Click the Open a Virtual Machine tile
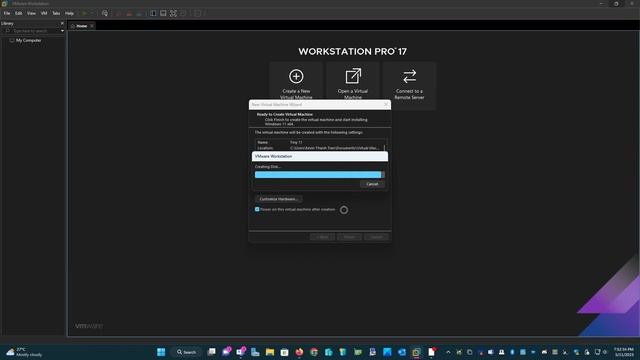 (353, 81)
